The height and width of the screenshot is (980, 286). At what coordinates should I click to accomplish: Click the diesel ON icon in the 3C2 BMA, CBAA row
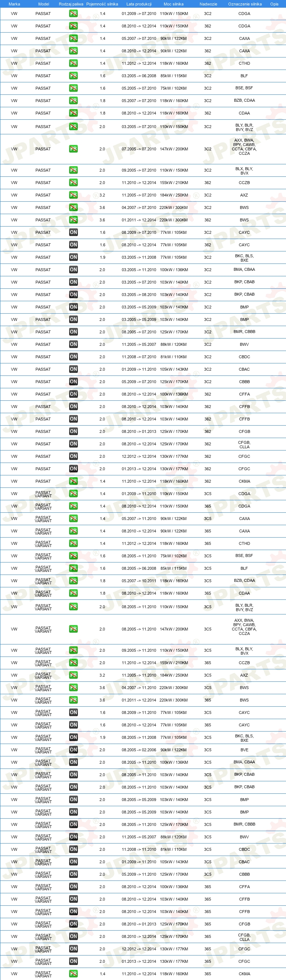tap(74, 269)
